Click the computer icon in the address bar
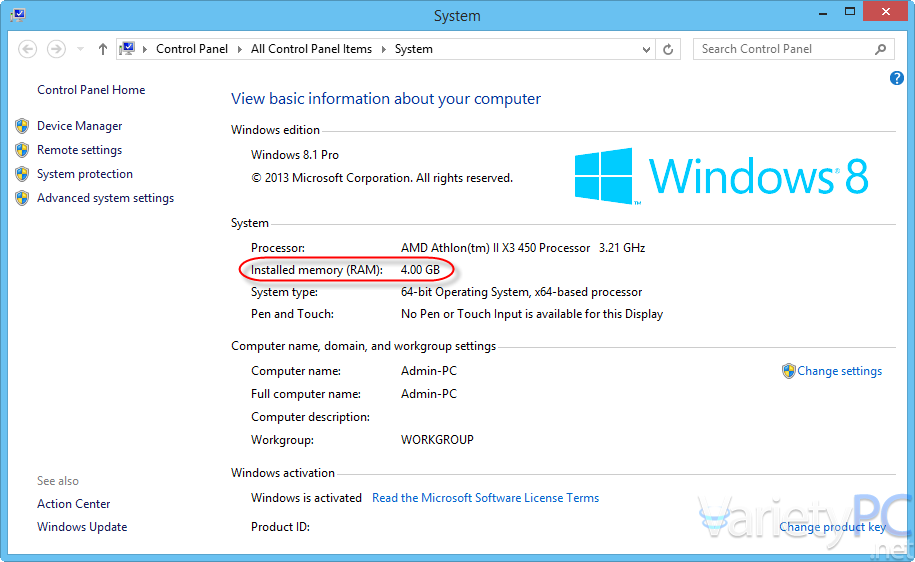 click(127, 49)
